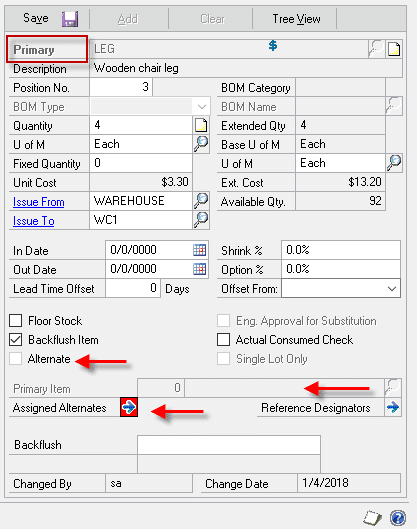Open the In Date calendar picker
This screenshot has width=417, height=529.
tap(199, 250)
